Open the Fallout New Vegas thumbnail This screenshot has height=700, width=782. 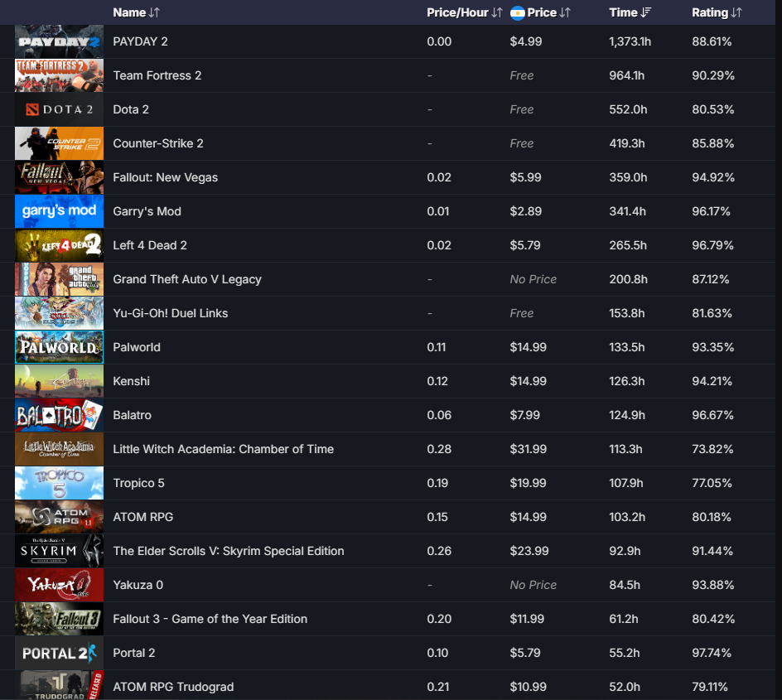click(x=60, y=177)
